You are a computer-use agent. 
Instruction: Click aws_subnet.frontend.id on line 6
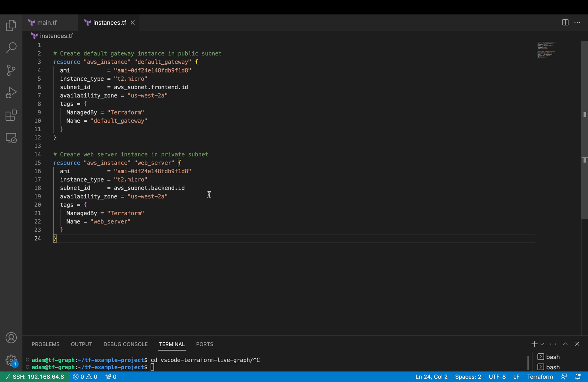pos(151,87)
